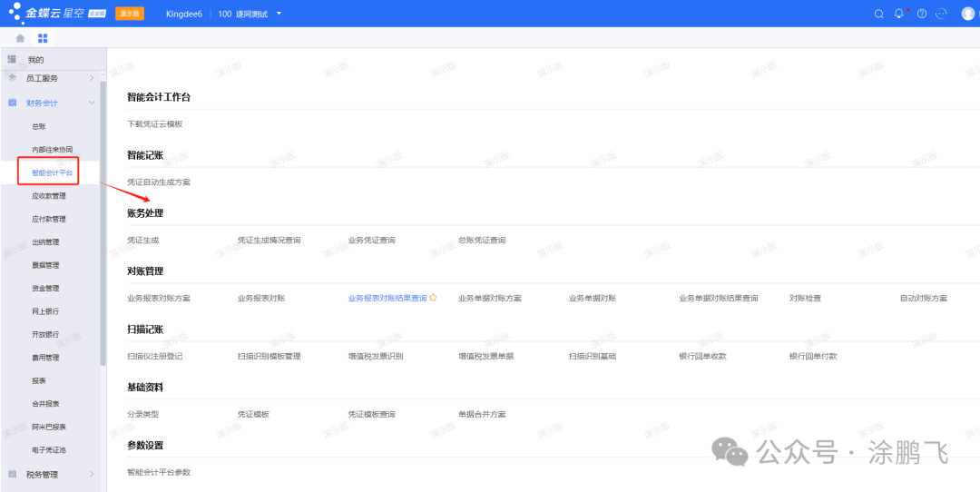Open notifications bell icon
The height and width of the screenshot is (492, 980).
[x=899, y=14]
